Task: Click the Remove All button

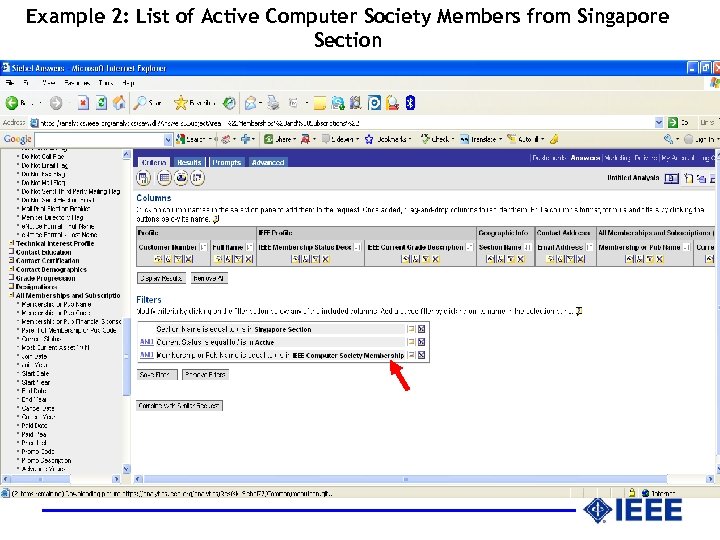Action: pos(208,278)
